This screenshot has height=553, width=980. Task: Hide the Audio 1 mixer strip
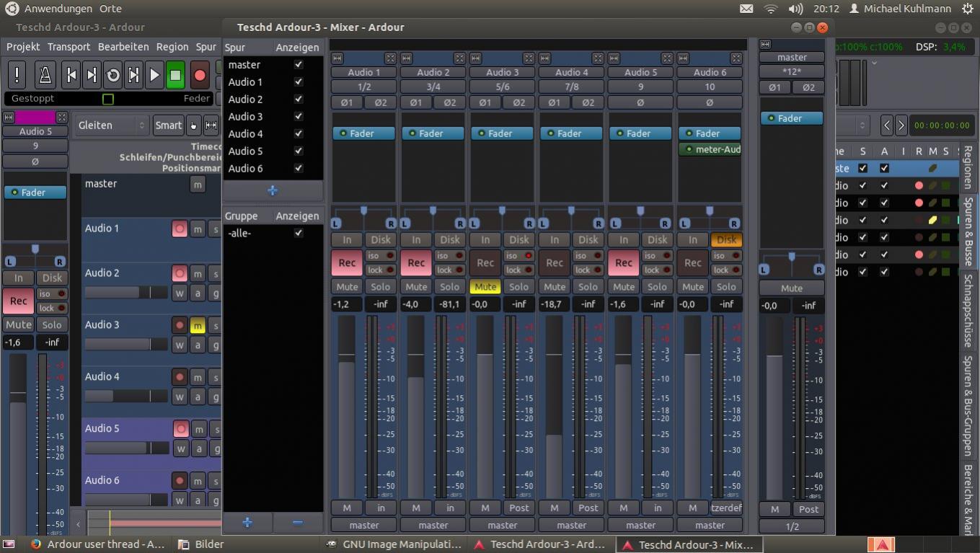point(390,58)
